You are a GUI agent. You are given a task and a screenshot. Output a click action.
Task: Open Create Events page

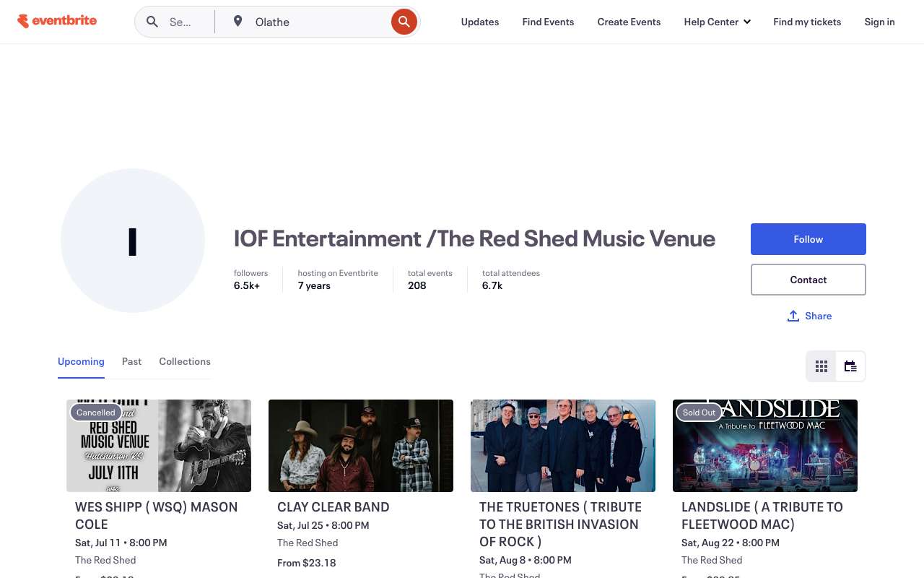click(629, 22)
